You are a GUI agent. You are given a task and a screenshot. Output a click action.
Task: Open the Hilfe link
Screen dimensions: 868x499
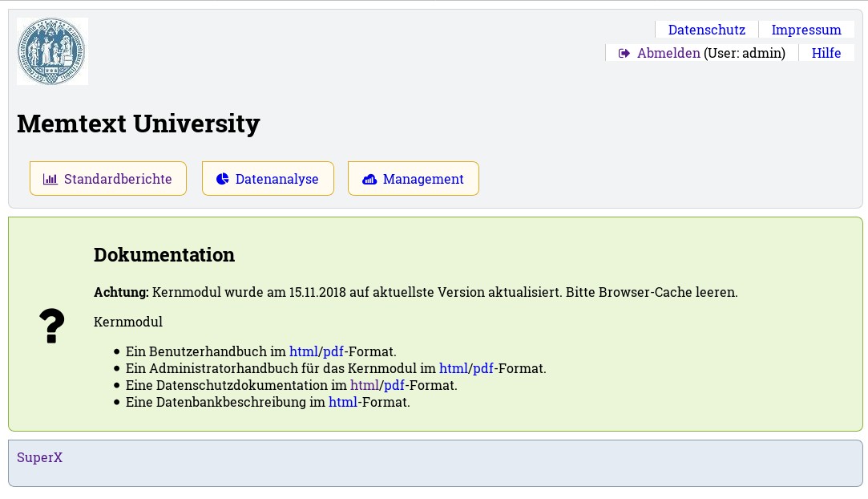click(826, 53)
